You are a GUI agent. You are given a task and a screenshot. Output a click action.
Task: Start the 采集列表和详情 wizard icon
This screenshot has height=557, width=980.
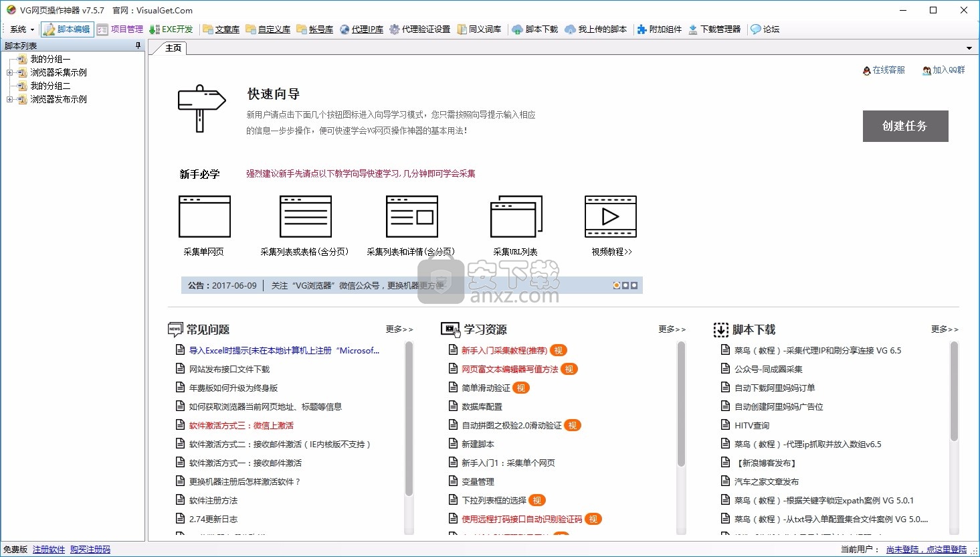tap(412, 216)
